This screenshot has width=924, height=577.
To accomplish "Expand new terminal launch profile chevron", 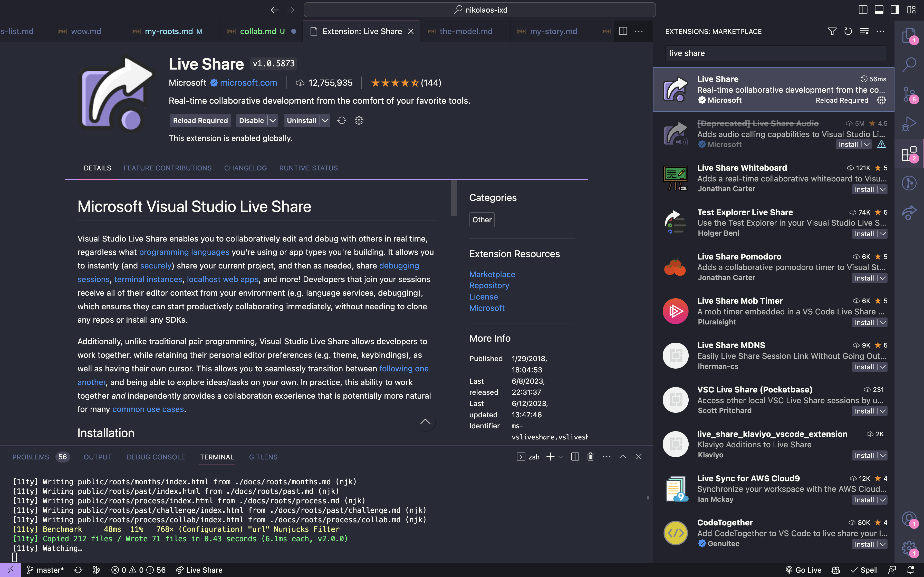I will coord(560,457).
